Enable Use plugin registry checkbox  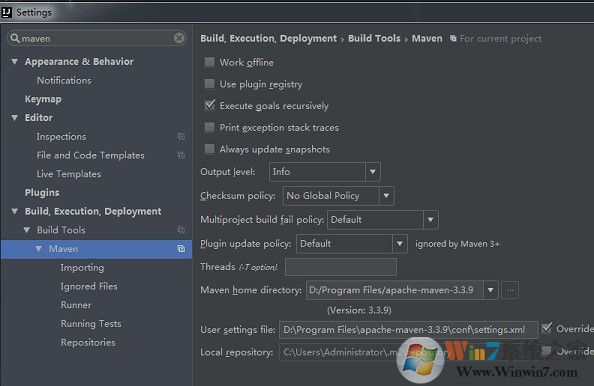[209, 84]
